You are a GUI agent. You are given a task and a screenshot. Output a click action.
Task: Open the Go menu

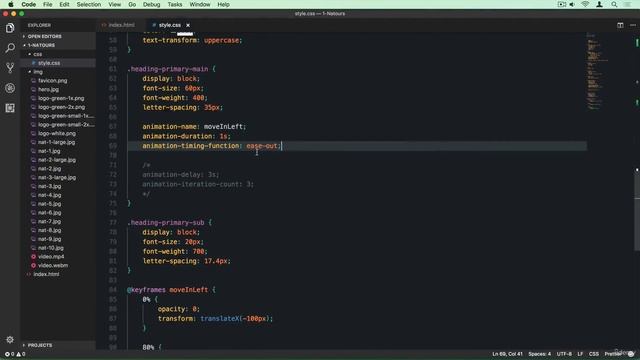132,4
